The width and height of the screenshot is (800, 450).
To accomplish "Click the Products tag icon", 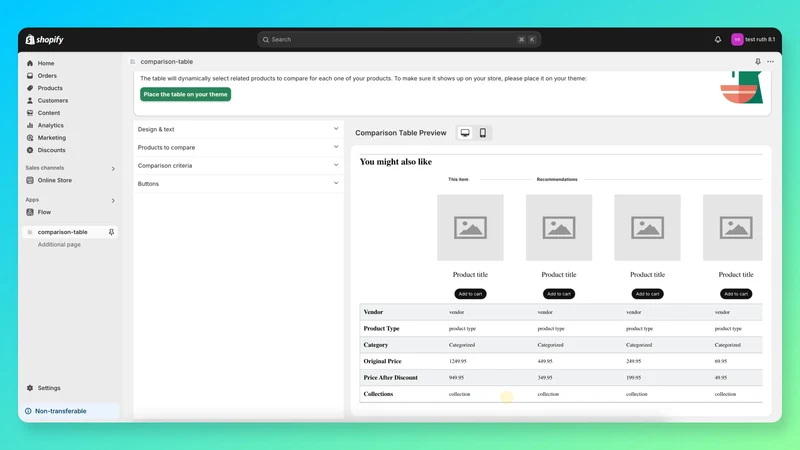I will (x=30, y=88).
